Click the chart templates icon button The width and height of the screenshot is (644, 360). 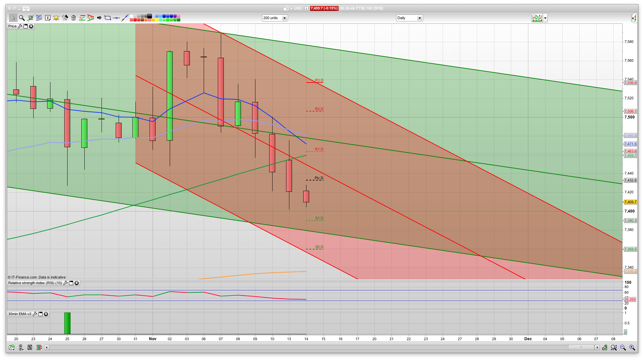click(x=537, y=18)
